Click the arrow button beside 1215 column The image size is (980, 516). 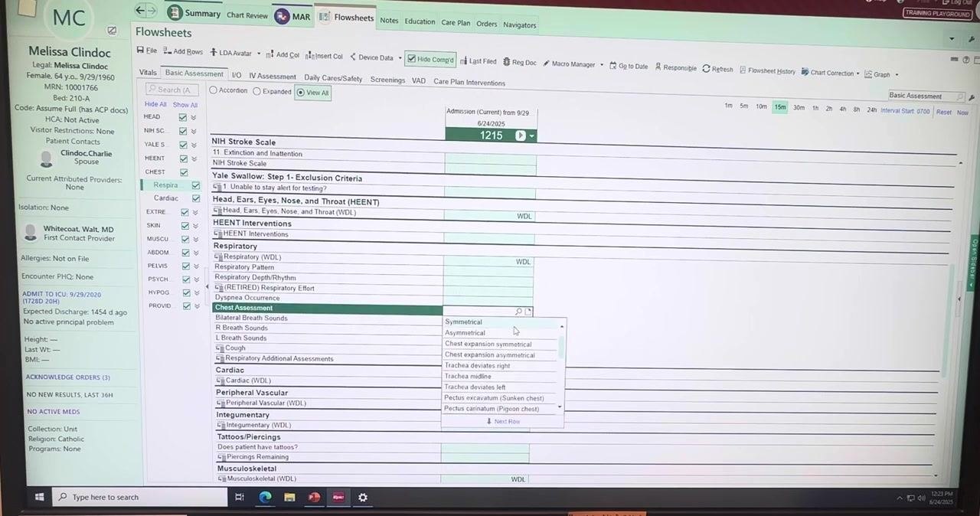click(x=521, y=136)
